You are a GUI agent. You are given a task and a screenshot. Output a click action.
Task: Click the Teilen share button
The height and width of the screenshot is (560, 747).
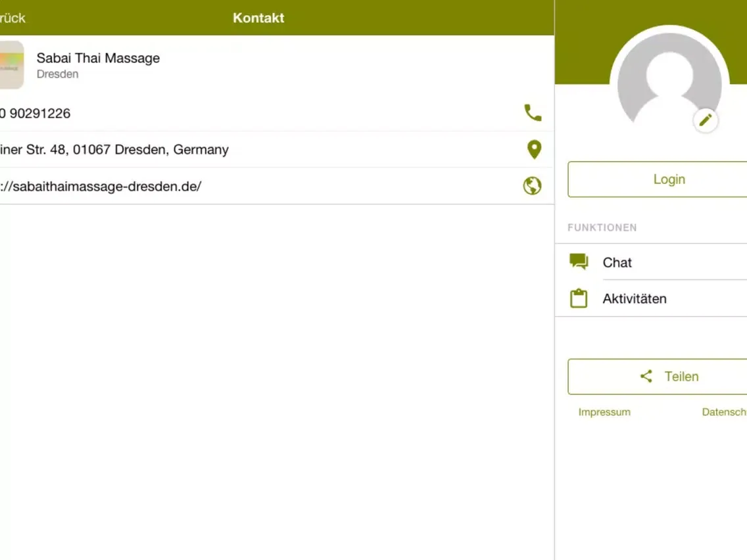coord(658,377)
